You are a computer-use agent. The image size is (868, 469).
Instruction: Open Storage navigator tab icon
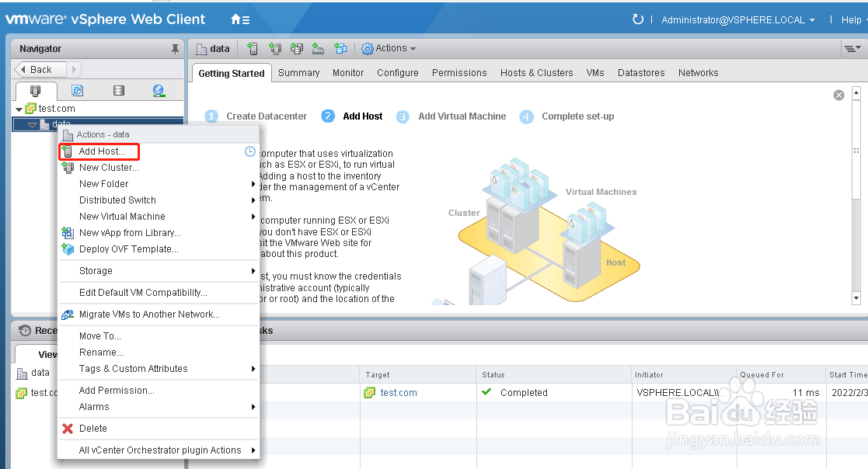[118, 90]
